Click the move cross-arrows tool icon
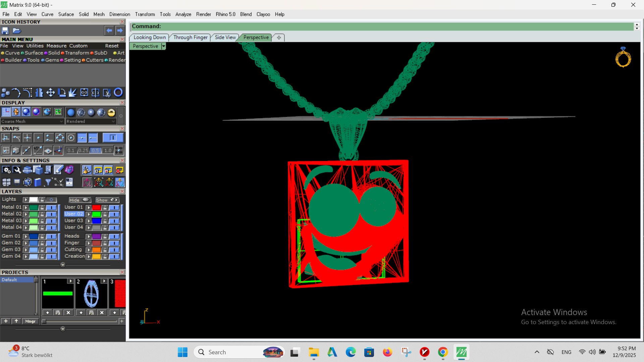Image resolution: width=644 pixels, height=362 pixels. click(x=51, y=93)
